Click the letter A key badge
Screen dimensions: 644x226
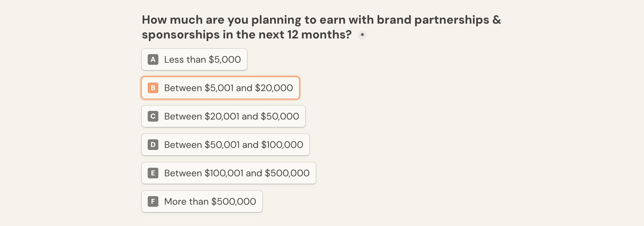tap(153, 59)
